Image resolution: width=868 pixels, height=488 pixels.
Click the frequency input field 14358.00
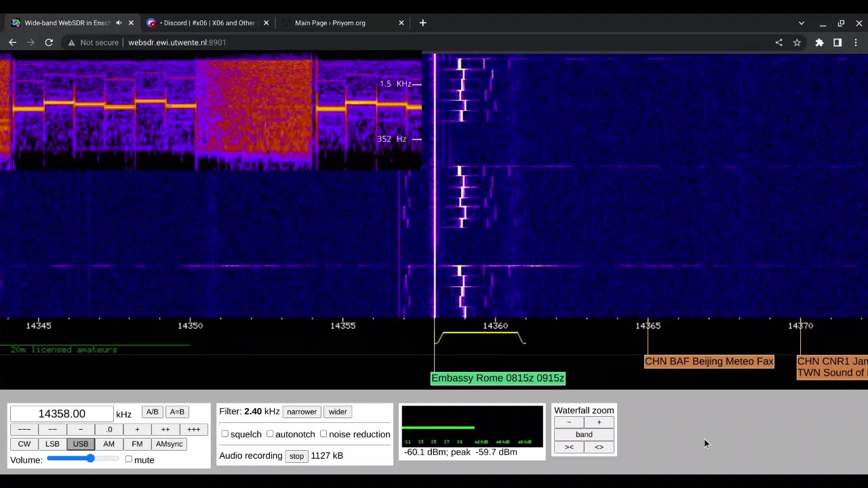62,413
